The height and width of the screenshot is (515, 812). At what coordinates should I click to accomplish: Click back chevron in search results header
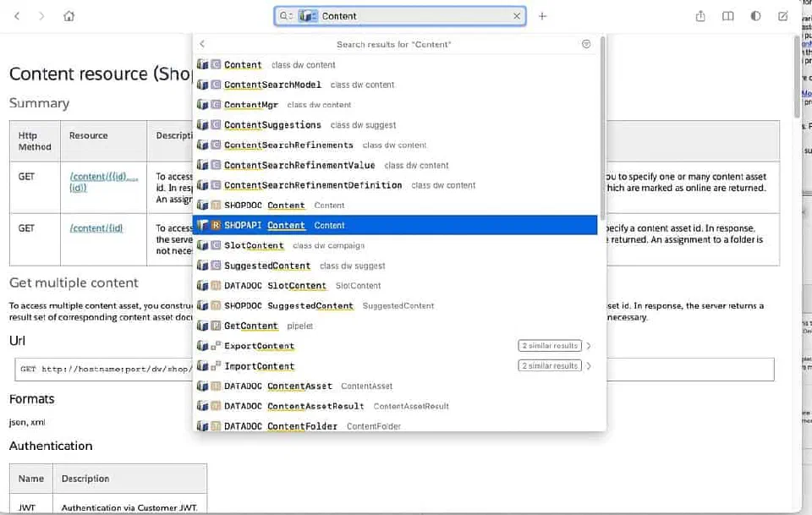(202, 44)
